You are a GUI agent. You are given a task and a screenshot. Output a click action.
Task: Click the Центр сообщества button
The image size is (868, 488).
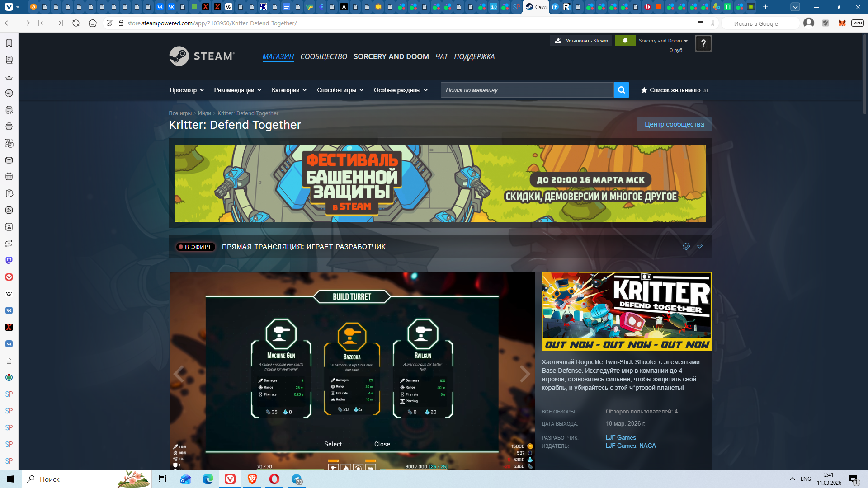pyautogui.click(x=674, y=124)
